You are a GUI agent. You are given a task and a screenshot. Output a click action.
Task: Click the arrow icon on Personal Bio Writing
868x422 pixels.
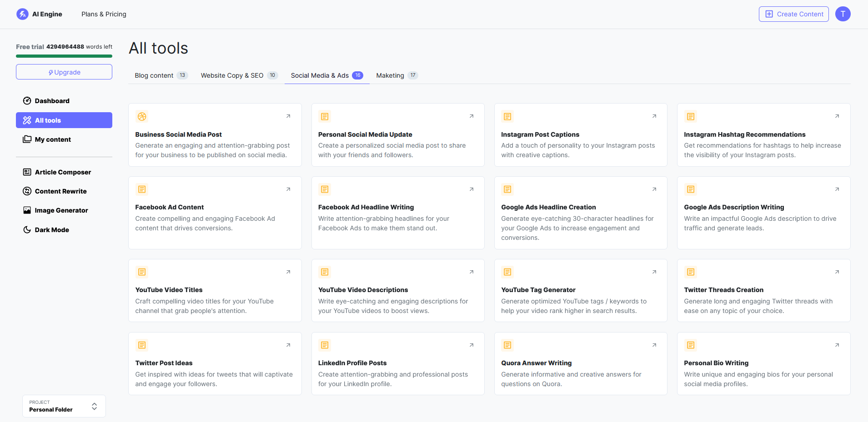pyautogui.click(x=837, y=345)
